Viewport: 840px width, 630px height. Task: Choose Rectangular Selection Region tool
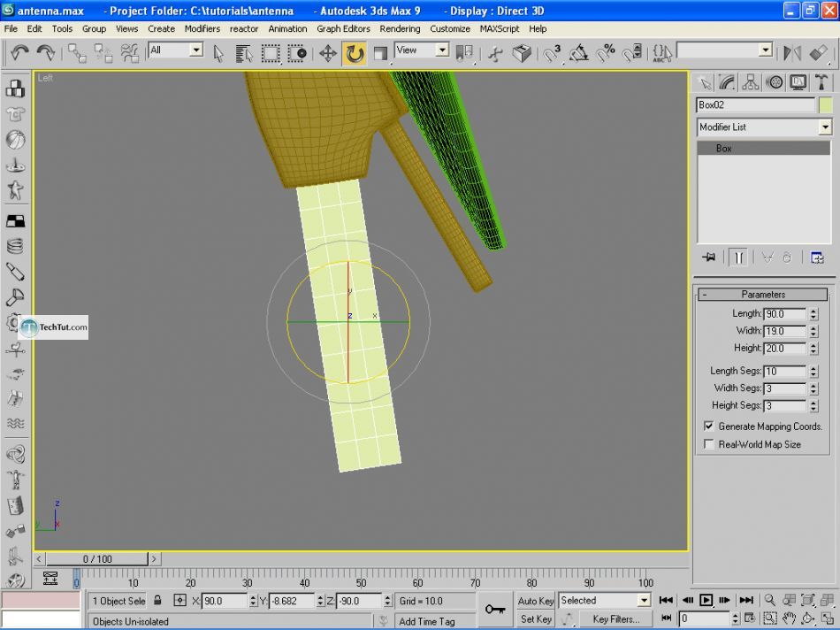[x=271, y=53]
